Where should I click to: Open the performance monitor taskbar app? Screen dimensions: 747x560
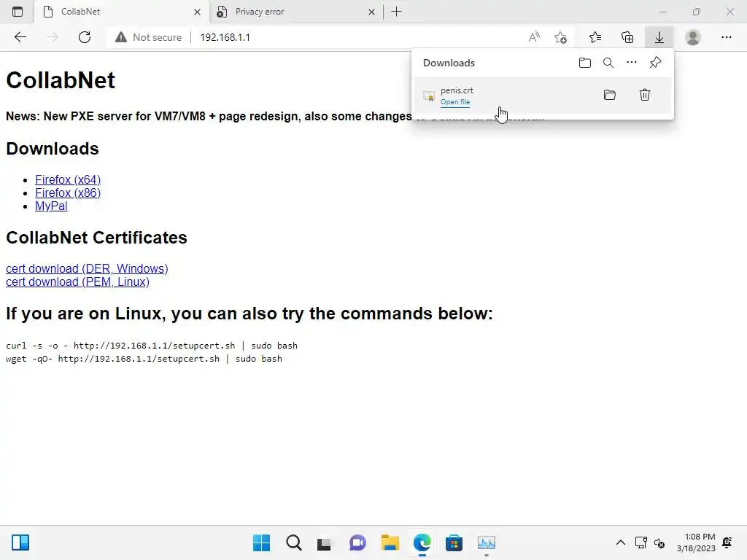(x=487, y=542)
